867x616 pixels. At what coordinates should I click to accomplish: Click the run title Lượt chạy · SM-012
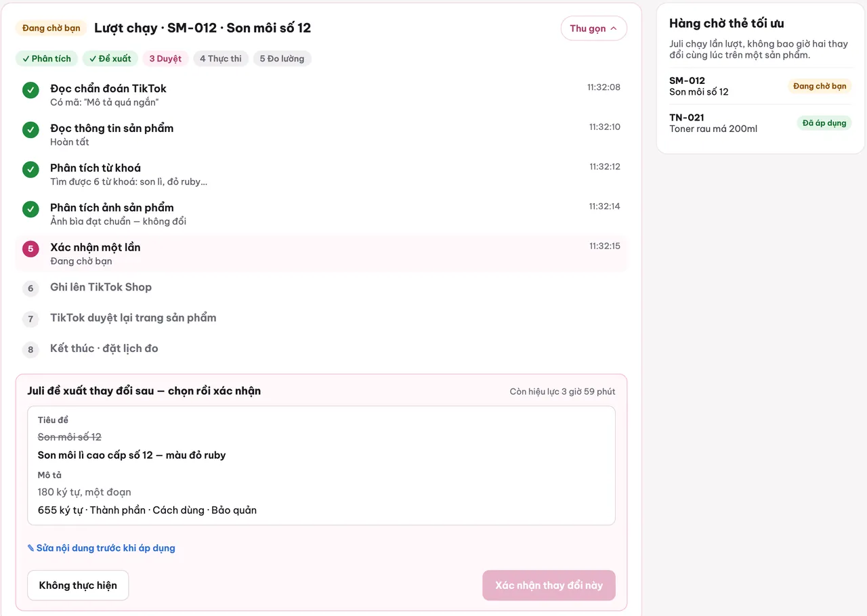(203, 28)
